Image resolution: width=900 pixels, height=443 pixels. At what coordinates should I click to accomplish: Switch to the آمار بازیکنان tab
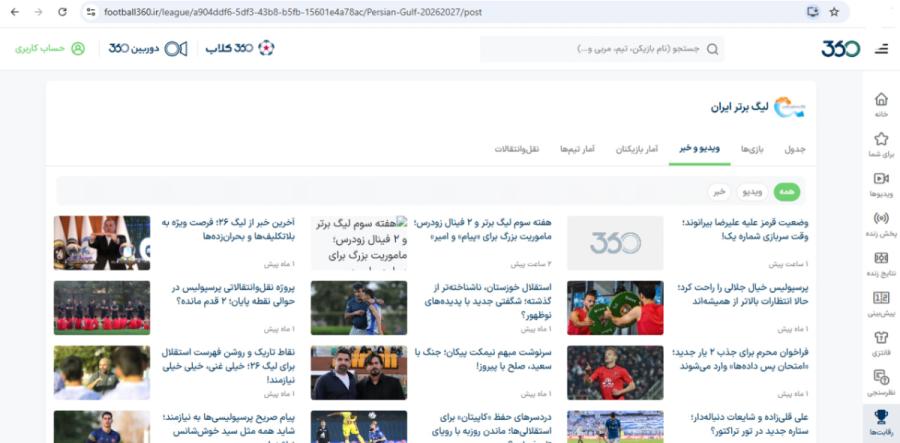point(637,149)
